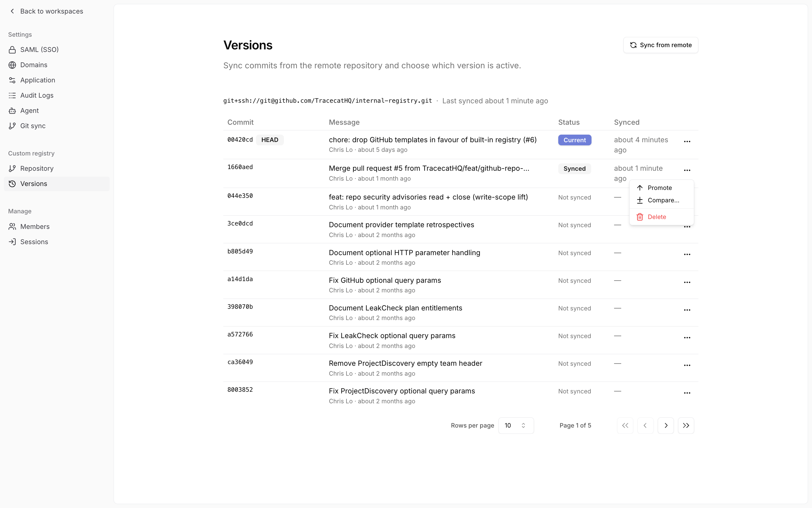Open the Sessions page link
The width and height of the screenshot is (812, 508).
[57, 242]
